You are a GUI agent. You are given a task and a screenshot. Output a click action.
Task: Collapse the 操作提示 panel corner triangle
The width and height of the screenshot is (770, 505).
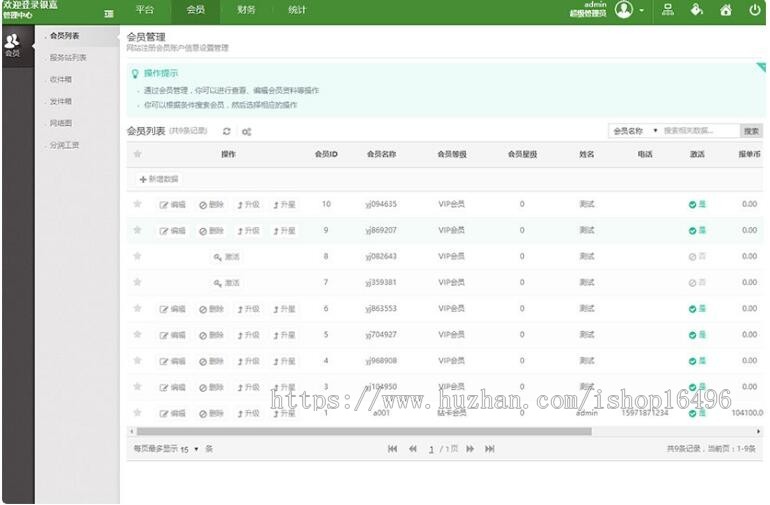pyautogui.click(x=761, y=67)
